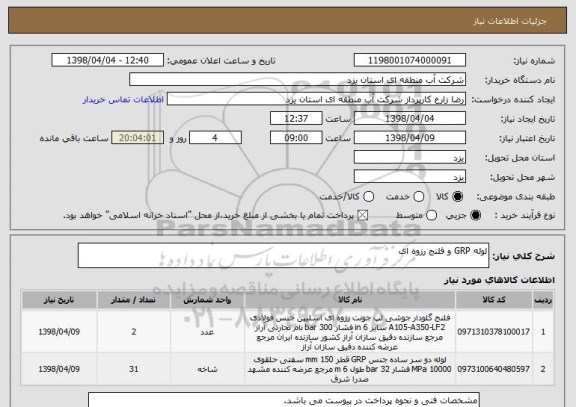Click the remaining time countdown 20:04:01

(138, 138)
